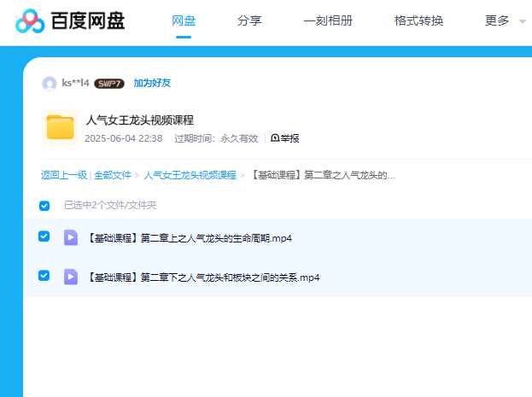
Task: Click the 返回上一级 link
Action: tap(63, 175)
